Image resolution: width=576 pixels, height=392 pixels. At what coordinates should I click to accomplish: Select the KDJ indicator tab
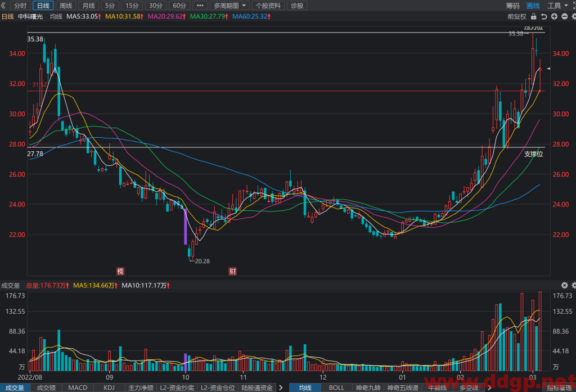click(x=109, y=388)
